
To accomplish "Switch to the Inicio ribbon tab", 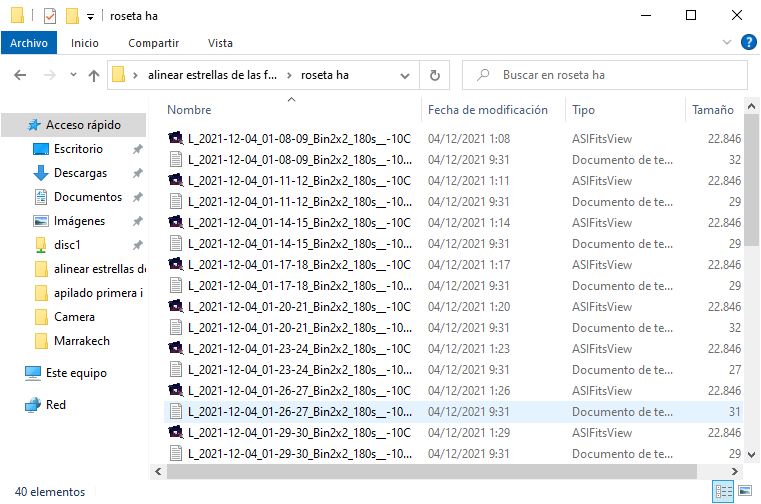I will 84,43.
